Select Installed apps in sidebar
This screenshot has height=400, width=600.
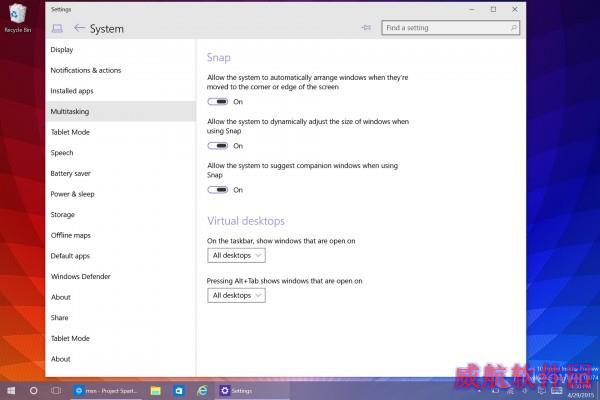coord(121,91)
